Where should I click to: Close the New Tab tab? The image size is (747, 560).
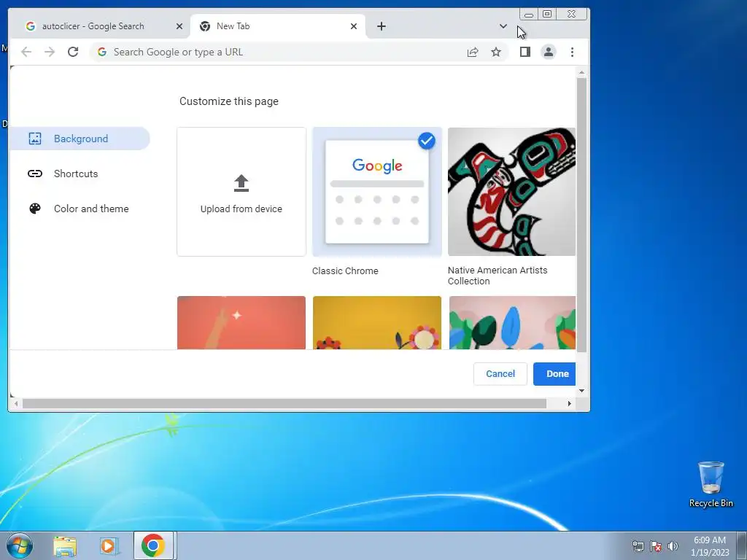(x=354, y=26)
